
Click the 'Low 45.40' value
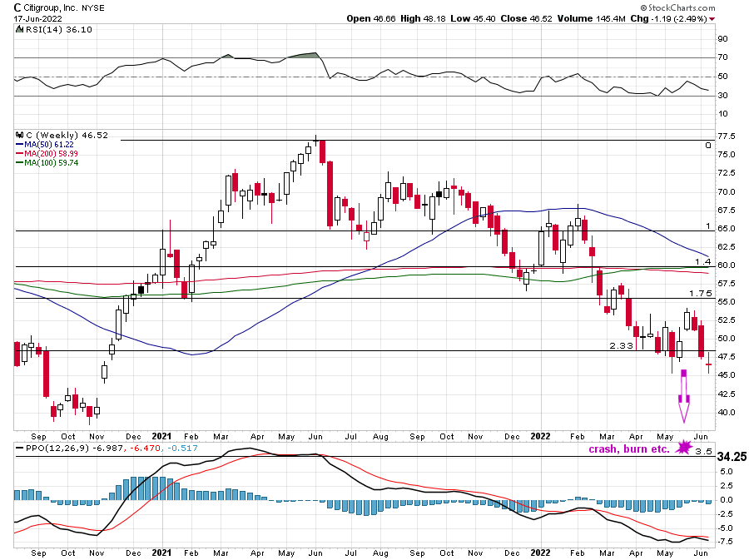[x=473, y=18]
